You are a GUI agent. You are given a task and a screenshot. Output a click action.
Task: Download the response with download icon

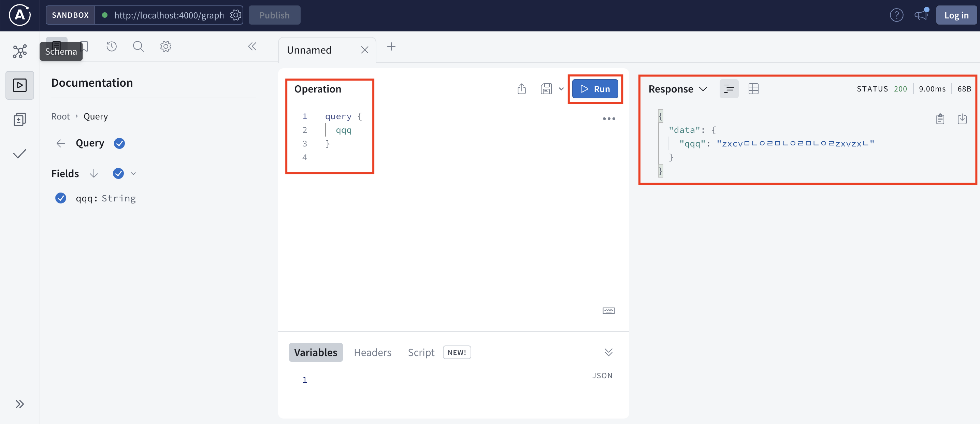pos(962,119)
